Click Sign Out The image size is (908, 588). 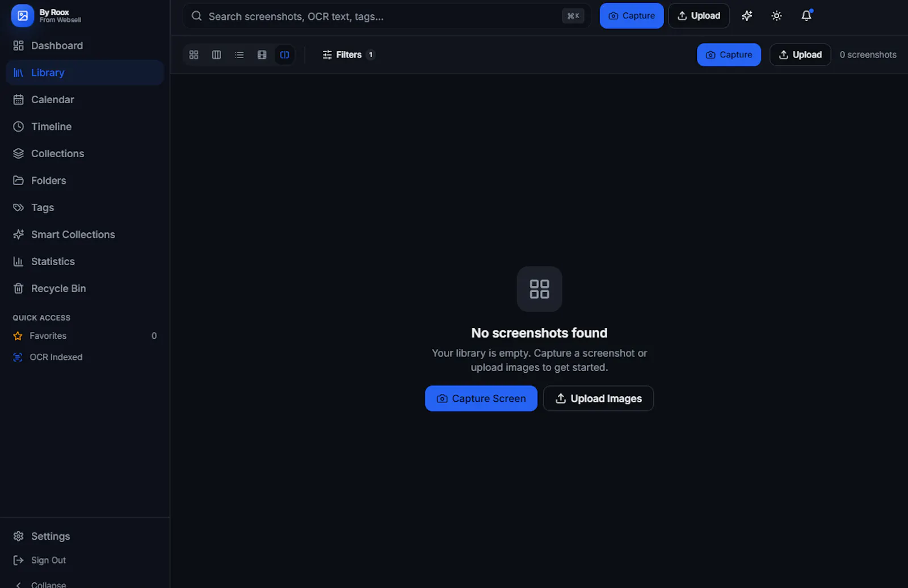point(85,560)
